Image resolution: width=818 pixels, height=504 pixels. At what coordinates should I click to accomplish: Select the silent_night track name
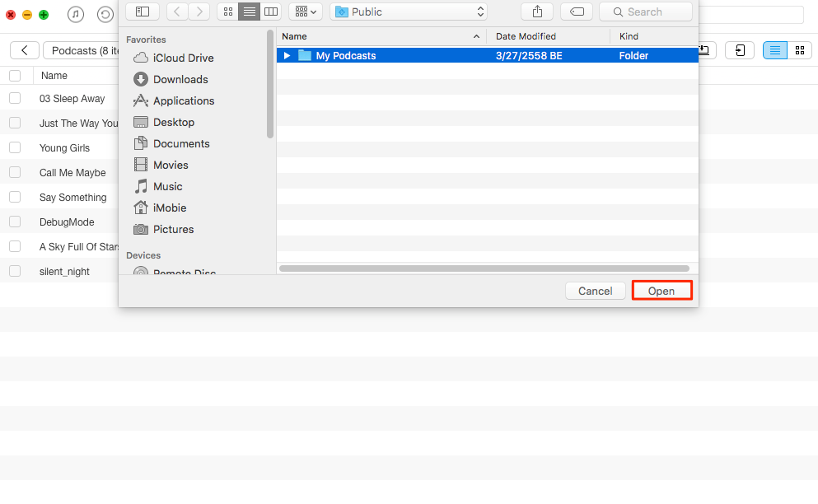click(64, 272)
